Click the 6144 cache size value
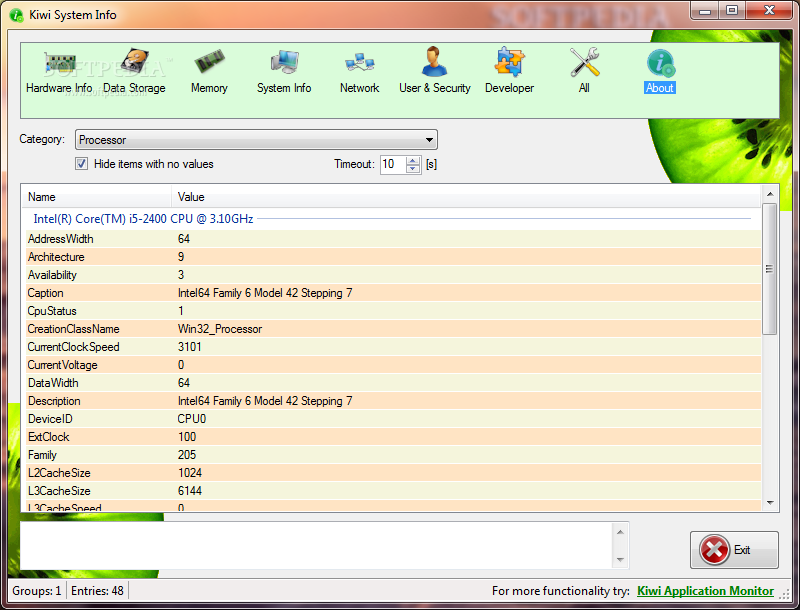The image size is (800, 610). point(190,491)
